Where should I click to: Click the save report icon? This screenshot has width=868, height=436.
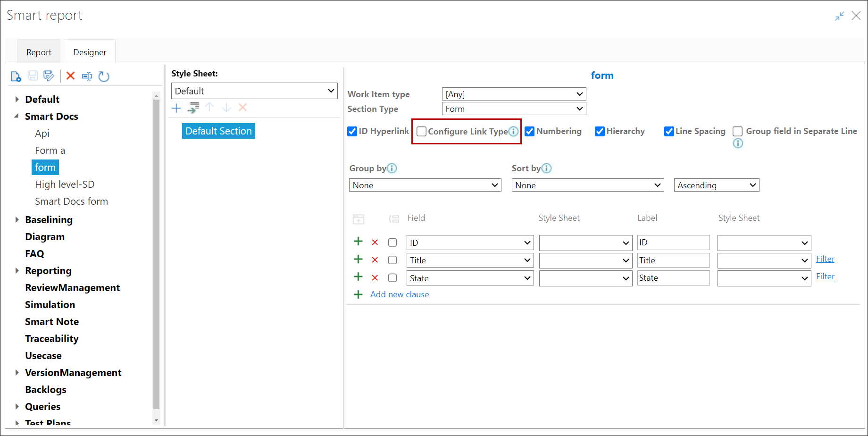(x=33, y=76)
